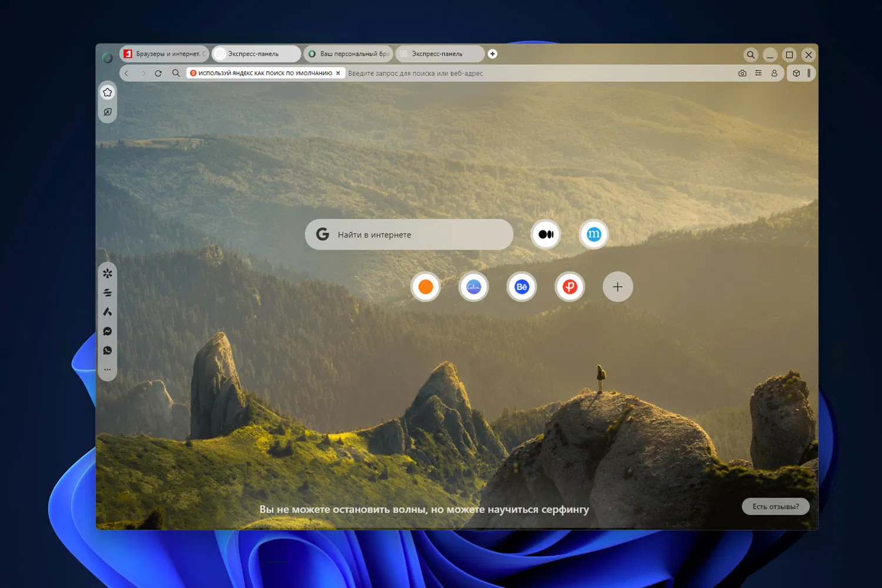The image size is (882, 588).
Task: Open the Medium speed dial tile
Action: [x=546, y=234]
